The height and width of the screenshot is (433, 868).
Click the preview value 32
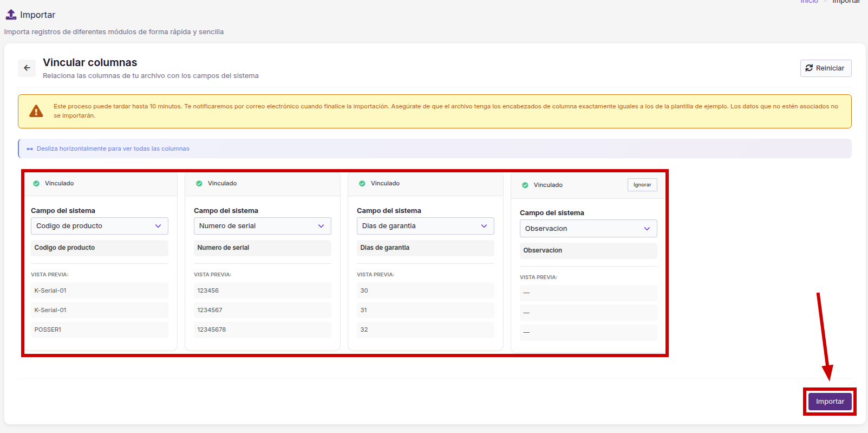pos(364,329)
